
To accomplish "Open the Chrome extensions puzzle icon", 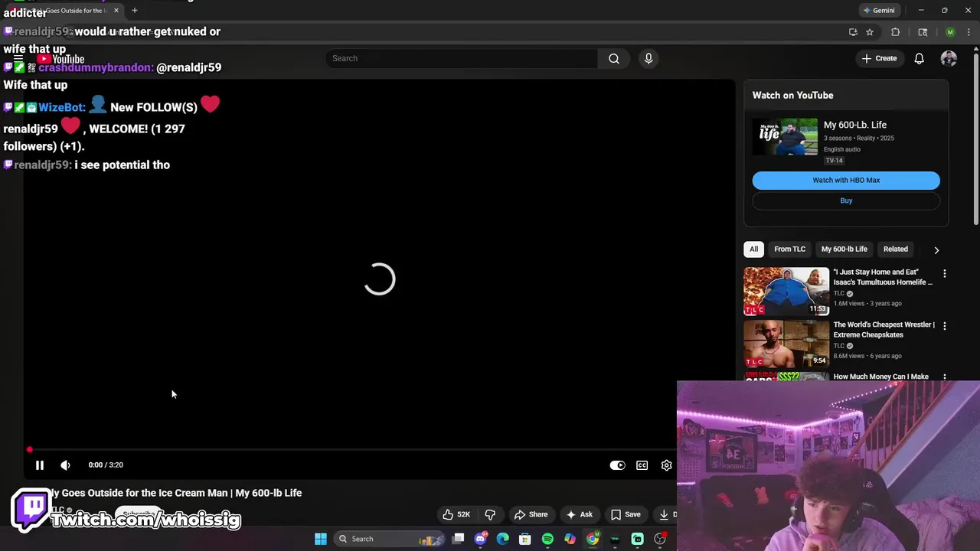I will pos(895,32).
